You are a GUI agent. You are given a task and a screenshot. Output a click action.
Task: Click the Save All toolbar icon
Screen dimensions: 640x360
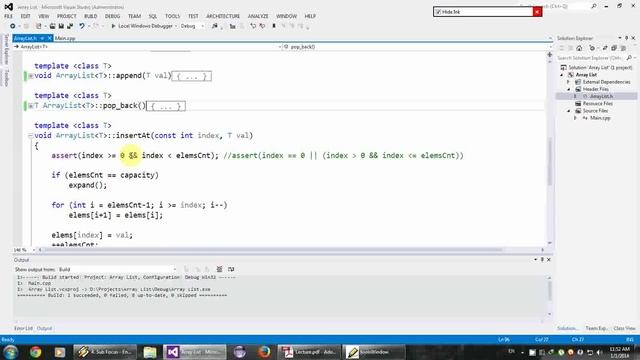click(x=70, y=26)
